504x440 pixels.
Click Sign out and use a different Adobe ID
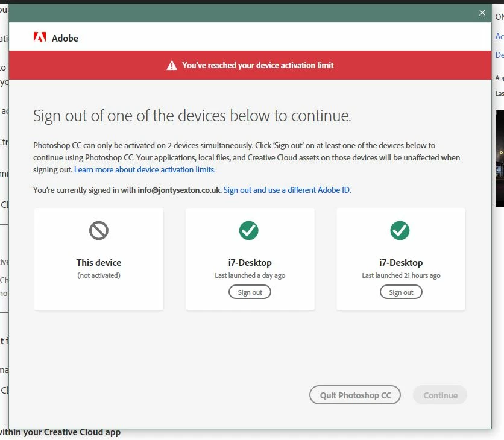287,190
